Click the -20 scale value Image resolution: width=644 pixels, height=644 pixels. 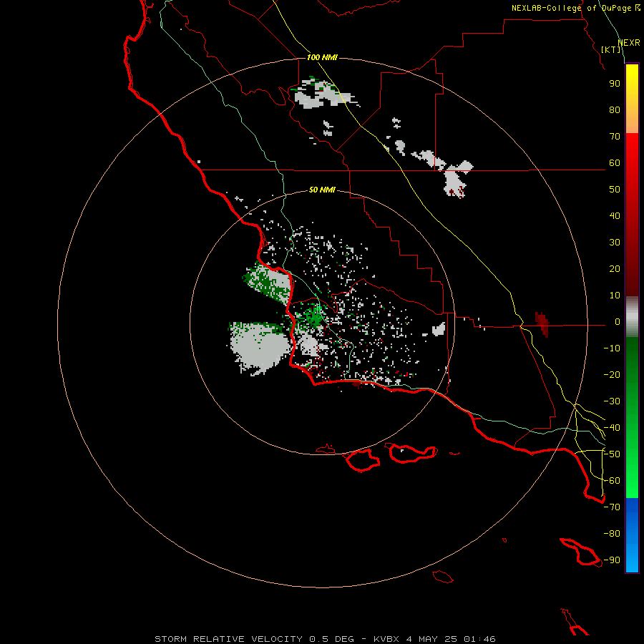[x=612, y=374]
